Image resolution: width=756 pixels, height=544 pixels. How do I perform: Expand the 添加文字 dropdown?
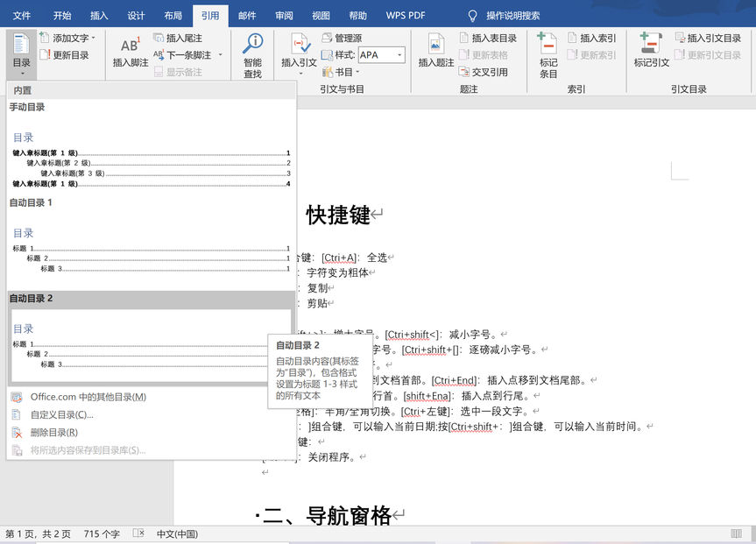94,39
